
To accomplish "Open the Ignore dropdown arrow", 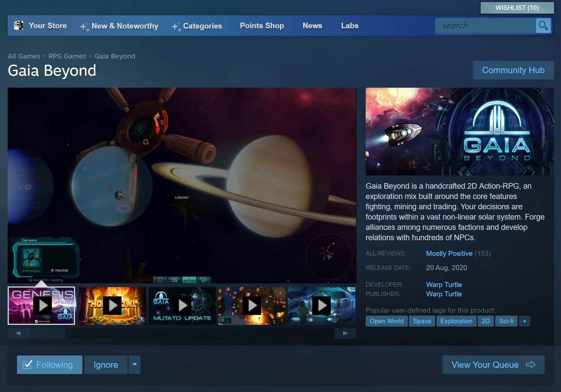I will click(x=135, y=365).
